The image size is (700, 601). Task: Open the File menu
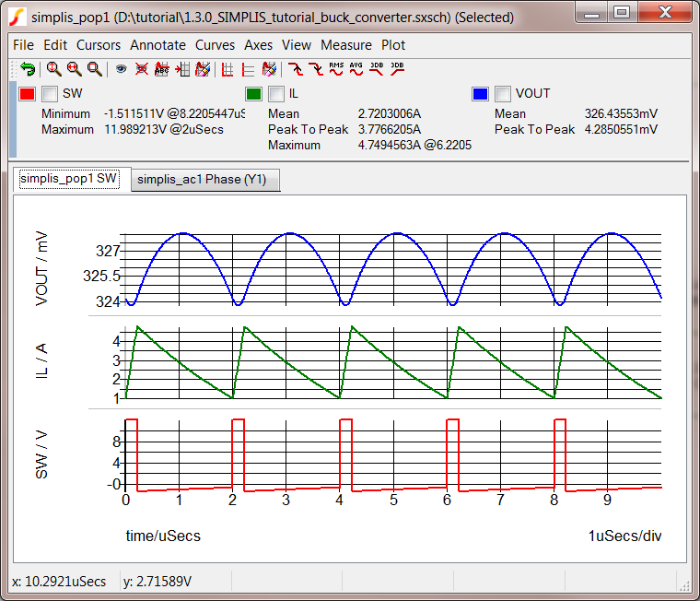point(23,45)
